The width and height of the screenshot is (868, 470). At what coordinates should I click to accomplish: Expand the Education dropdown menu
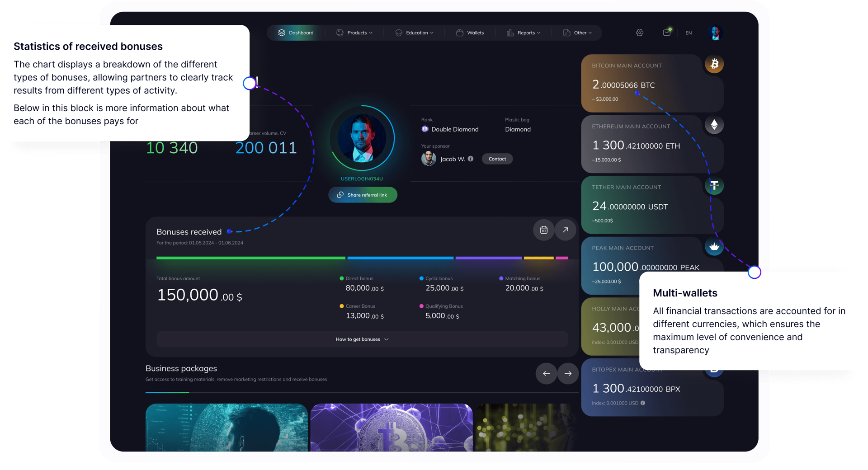click(415, 33)
